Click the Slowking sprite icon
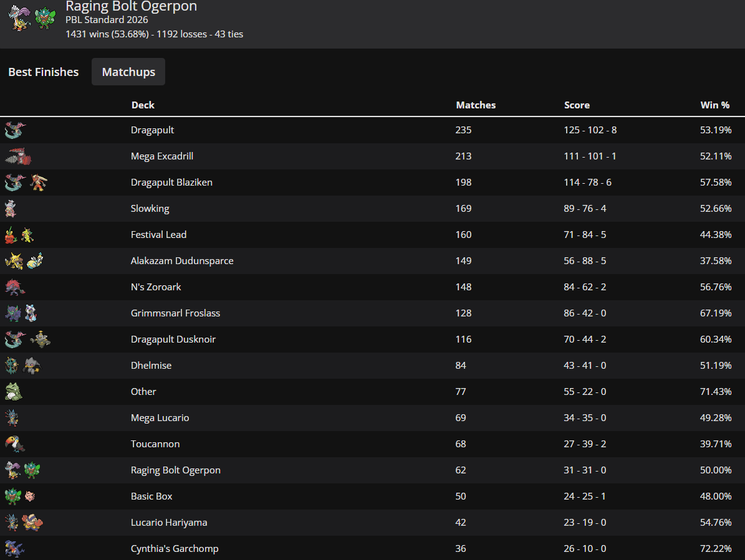This screenshot has width=745, height=560. tap(11, 208)
